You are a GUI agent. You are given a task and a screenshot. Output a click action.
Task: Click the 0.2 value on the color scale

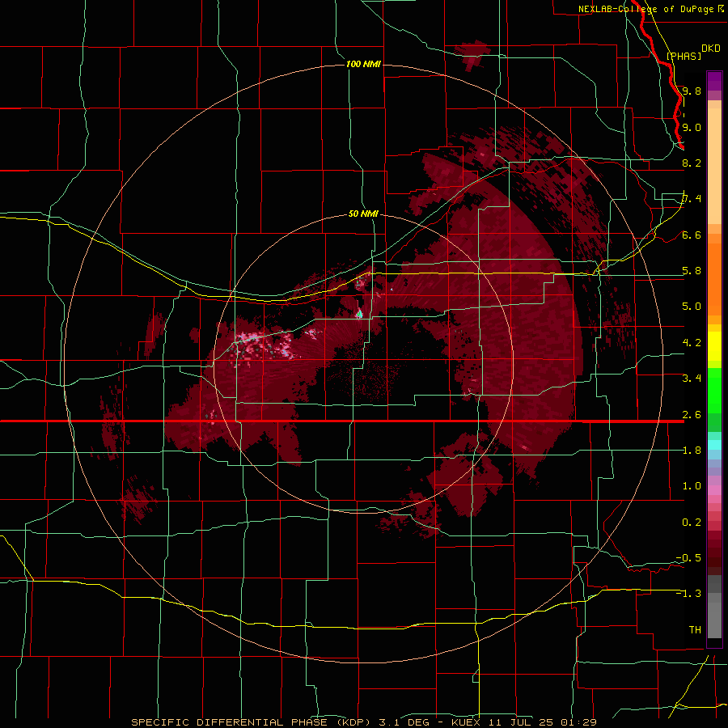pos(692,523)
